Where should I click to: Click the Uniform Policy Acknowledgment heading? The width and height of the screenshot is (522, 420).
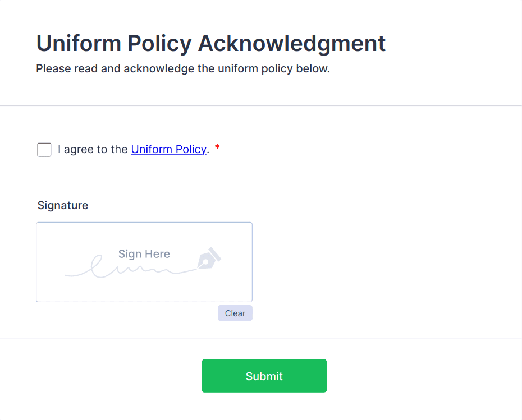coord(210,43)
